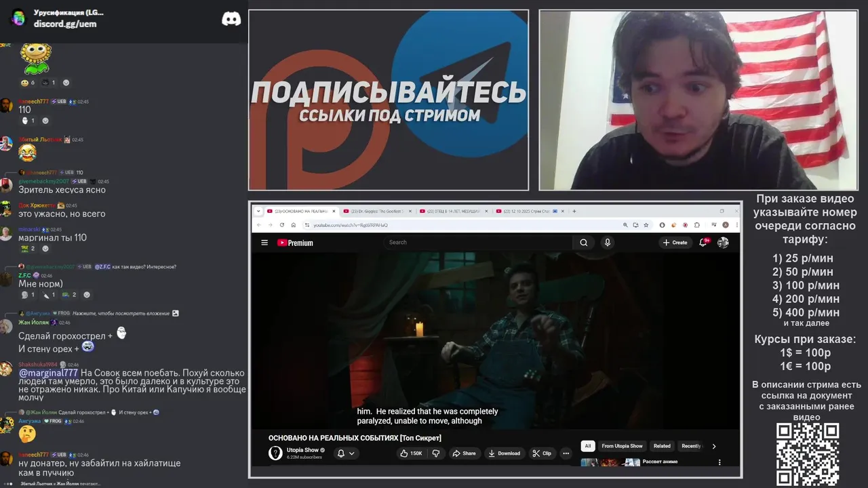Click the browser home icon

pyautogui.click(x=293, y=225)
